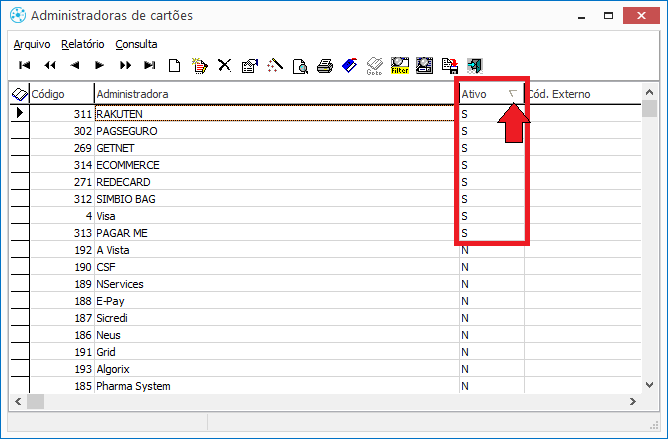Click the horizontal scrollbar thumb

tap(35, 401)
